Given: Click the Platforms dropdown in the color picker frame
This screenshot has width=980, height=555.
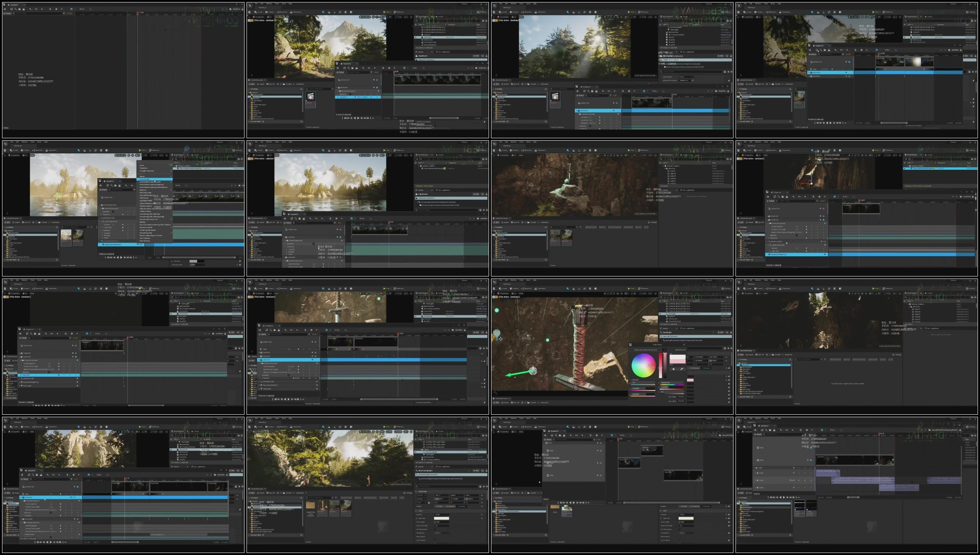Looking at the screenshot, I should tap(643, 289).
